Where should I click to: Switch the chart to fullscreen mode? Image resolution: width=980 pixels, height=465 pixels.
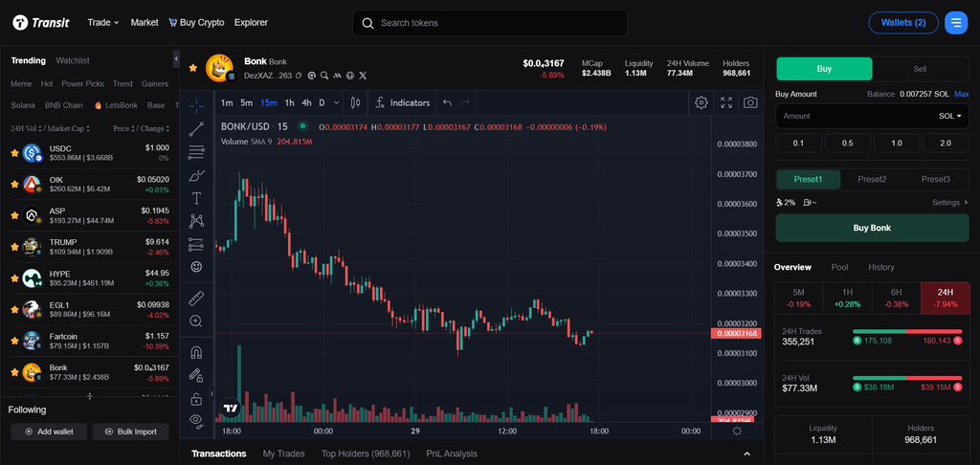[x=726, y=102]
